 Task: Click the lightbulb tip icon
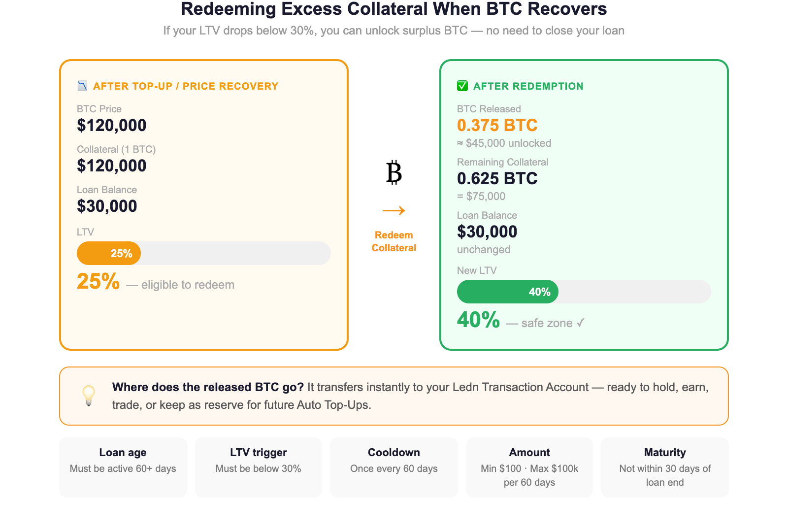(x=89, y=396)
